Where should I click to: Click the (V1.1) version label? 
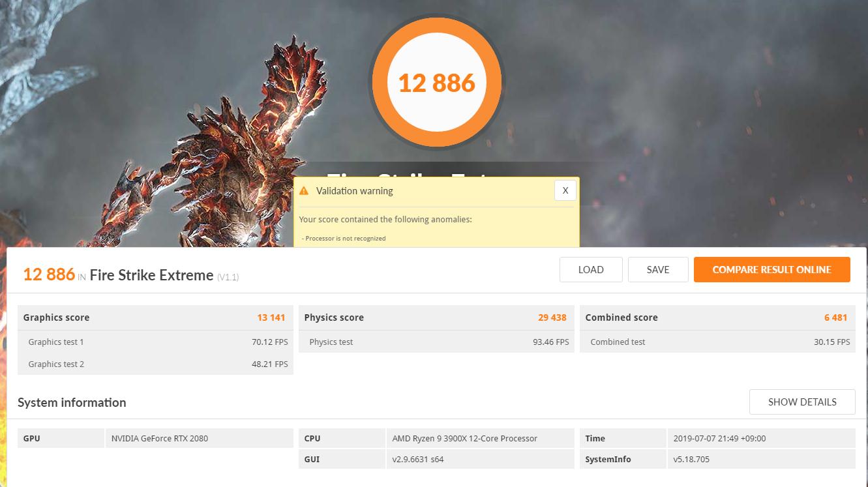[228, 277]
